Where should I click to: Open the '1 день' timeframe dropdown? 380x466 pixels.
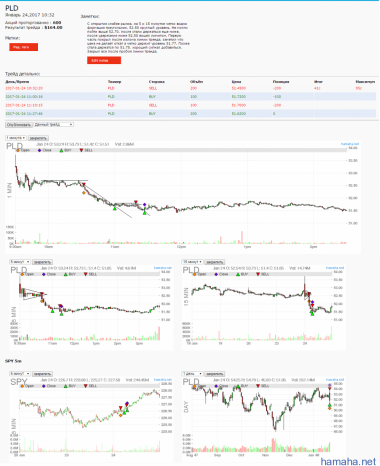point(192,374)
